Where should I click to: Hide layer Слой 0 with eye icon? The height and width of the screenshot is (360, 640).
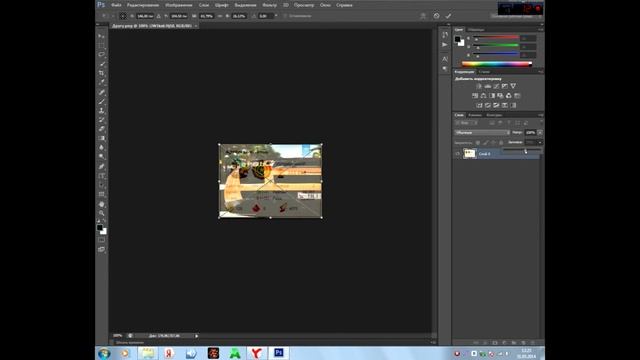click(458, 154)
